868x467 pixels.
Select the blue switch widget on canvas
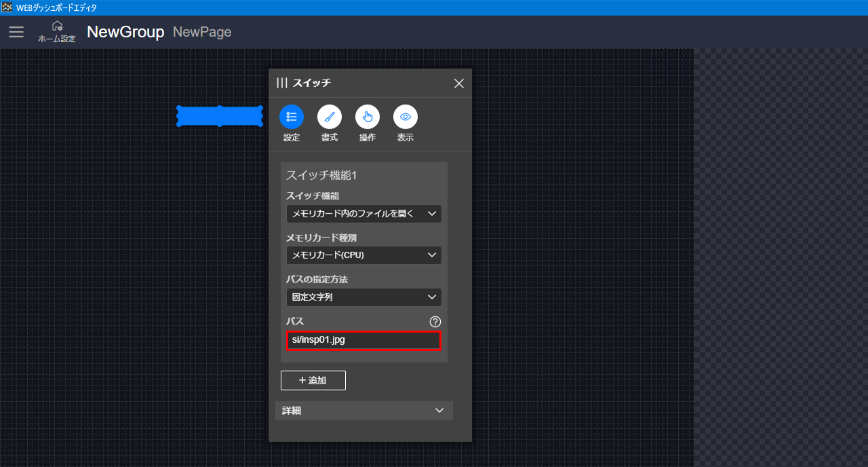[x=220, y=116]
